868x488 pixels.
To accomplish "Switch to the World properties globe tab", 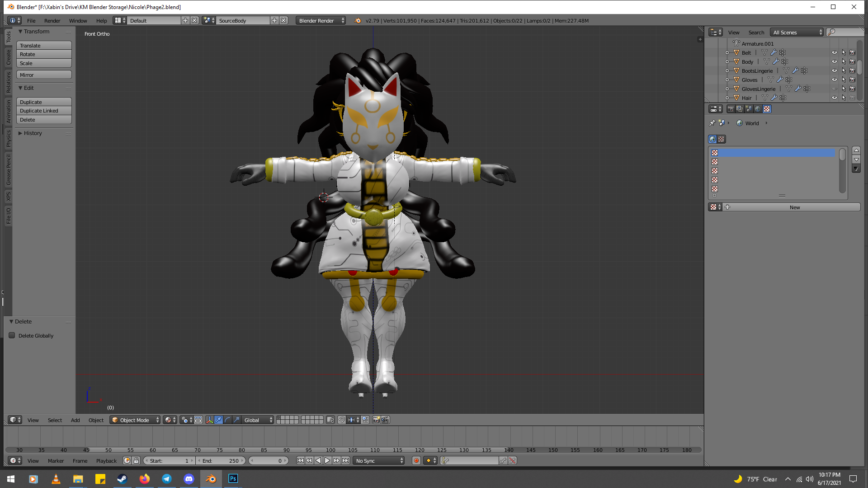I will click(x=758, y=109).
